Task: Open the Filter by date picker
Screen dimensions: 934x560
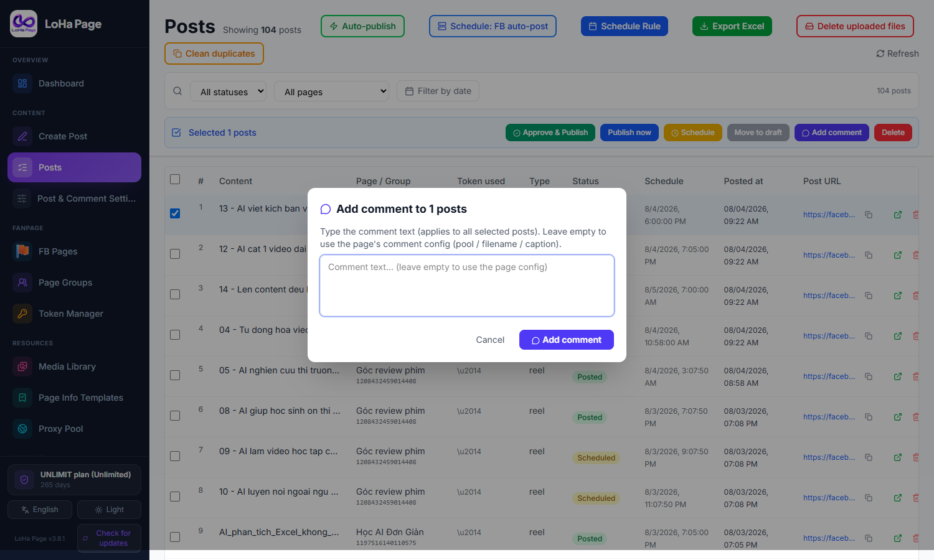Action: click(x=438, y=91)
